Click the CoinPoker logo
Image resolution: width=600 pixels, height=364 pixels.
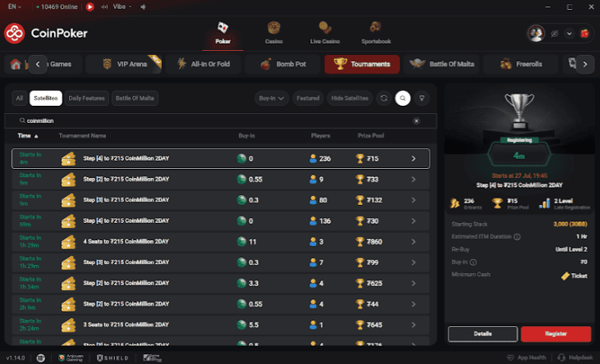46,34
